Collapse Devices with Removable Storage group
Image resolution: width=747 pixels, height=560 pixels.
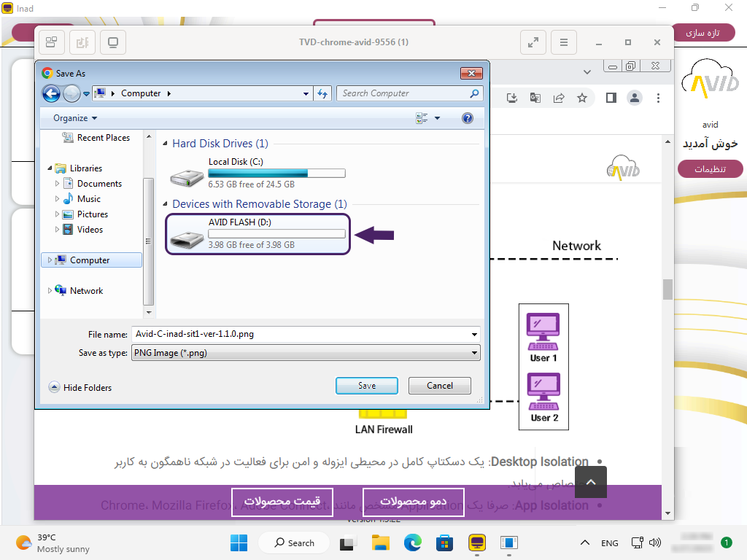(x=165, y=204)
